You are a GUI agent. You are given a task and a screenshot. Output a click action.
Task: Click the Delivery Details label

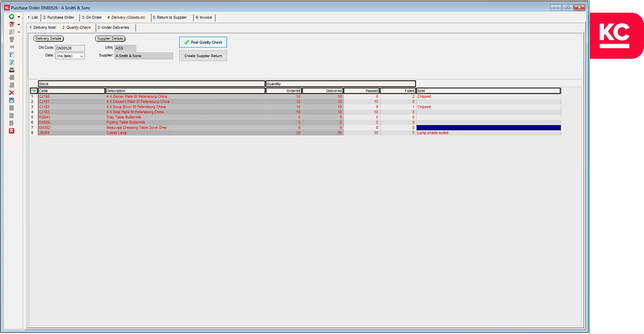pyautogui.click(x=49, y=39)
